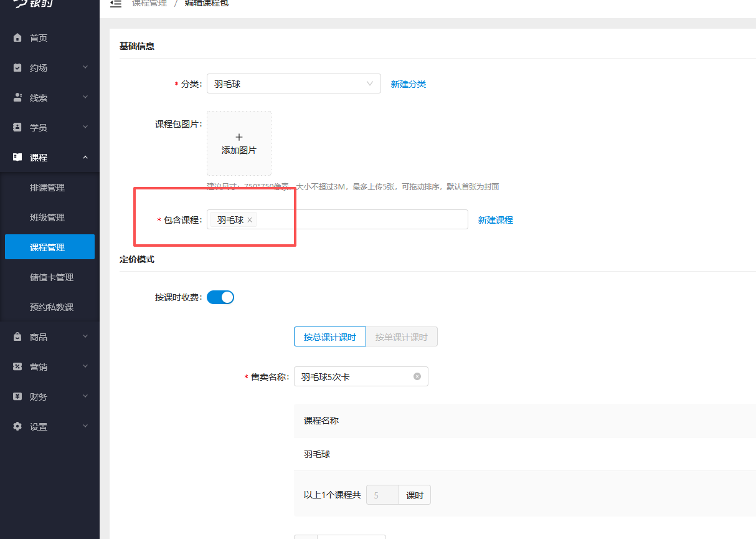Screen dimensions: 756x539
Task: Remove 羽毛球 tag in 包含课程 field
Action: pos(249,219)
